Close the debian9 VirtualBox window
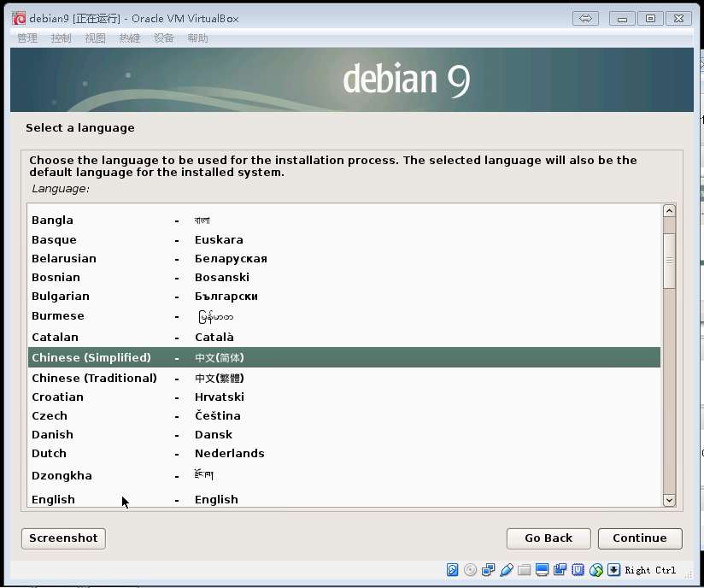This screenshot has width=704, height=588. (678, 19)
